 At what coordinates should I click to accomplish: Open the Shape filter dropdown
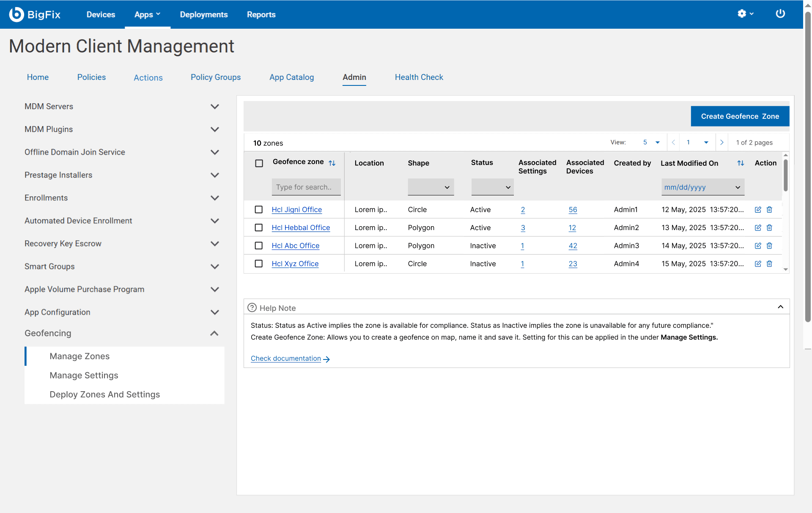tap(431, 187)
